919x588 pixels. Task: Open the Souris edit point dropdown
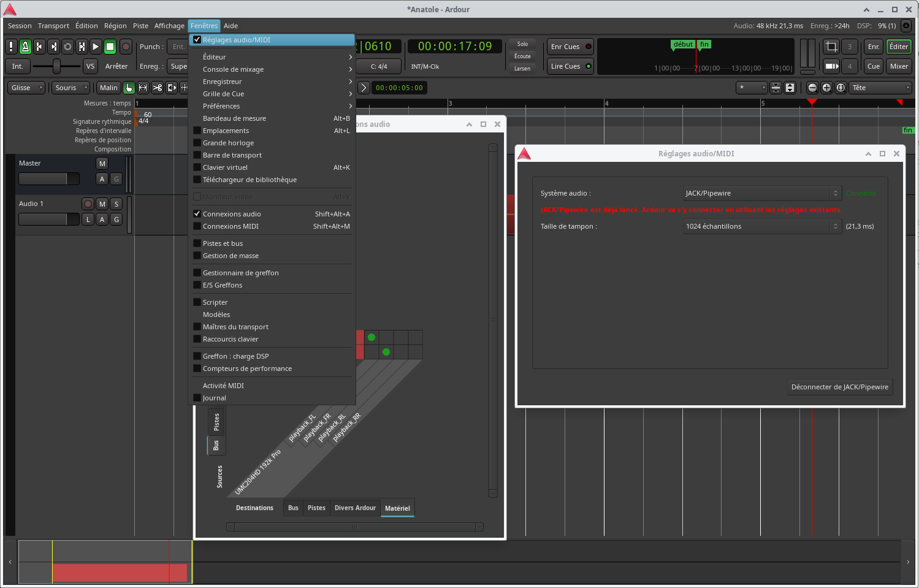pyautogui.click(x=71, y=88)
